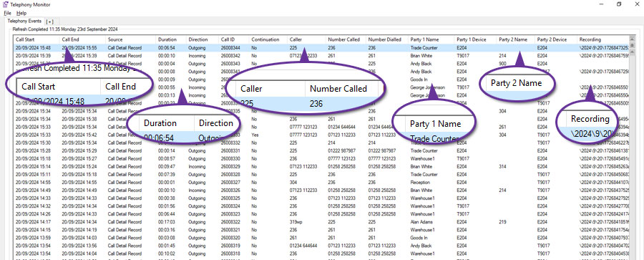
Task: Click duration value 00:09:47
Action: (166, 167)
